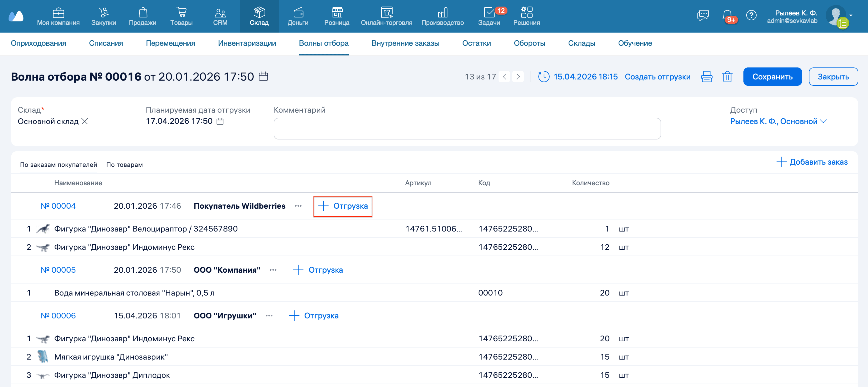This screenshot has width=868, height=387.
Task: Open the print document icon
Action: (x=706, y=77)
